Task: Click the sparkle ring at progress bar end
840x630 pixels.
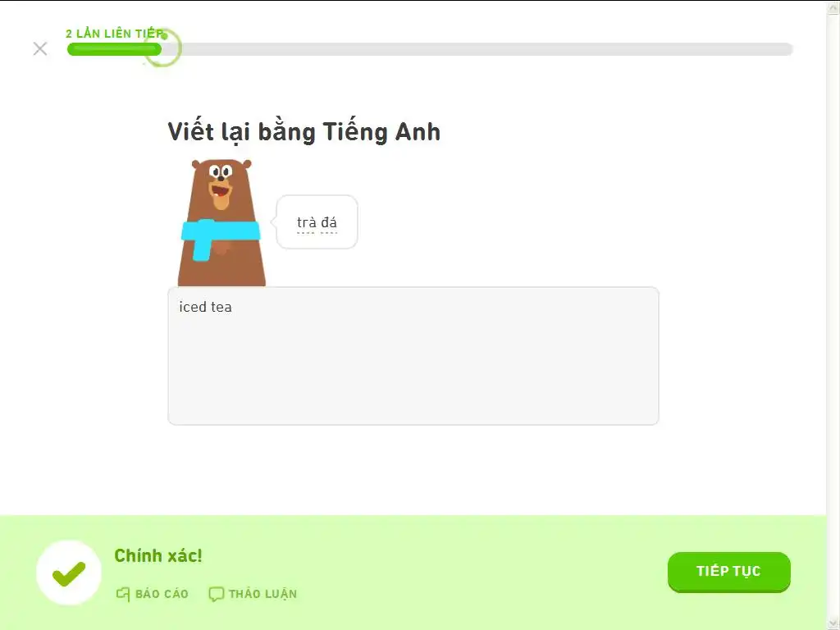Action: [162, 48]
